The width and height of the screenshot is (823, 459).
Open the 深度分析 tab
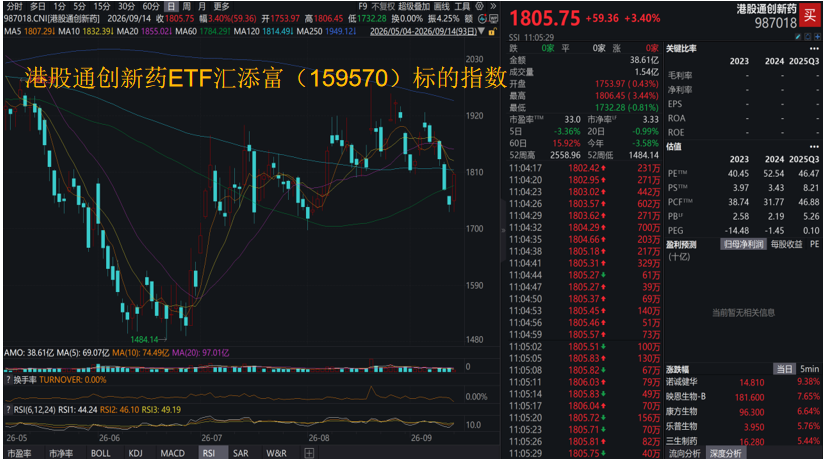pos(726,453)
